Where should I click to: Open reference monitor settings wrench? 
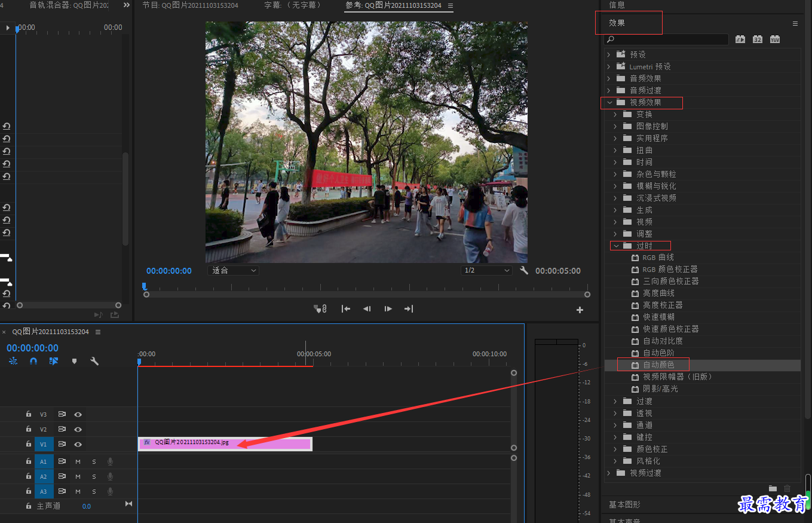(524, 270)
